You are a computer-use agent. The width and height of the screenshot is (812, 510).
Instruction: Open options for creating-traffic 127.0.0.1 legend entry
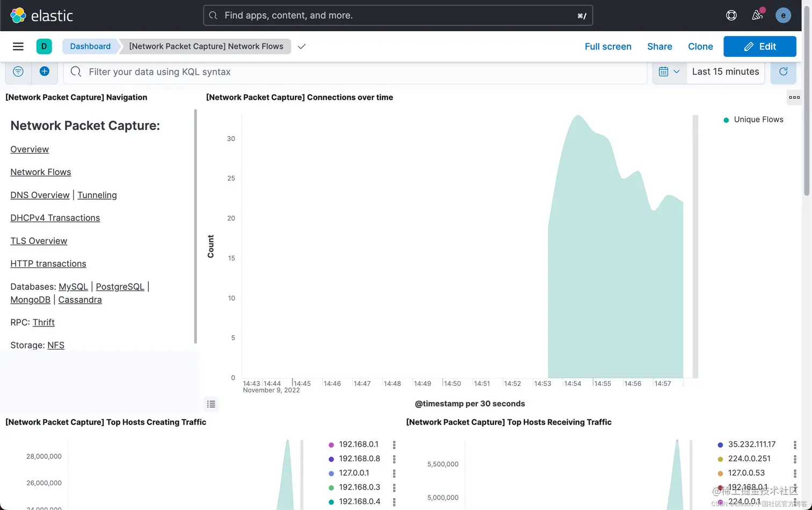pyautogui.click(x=394, y=473)
